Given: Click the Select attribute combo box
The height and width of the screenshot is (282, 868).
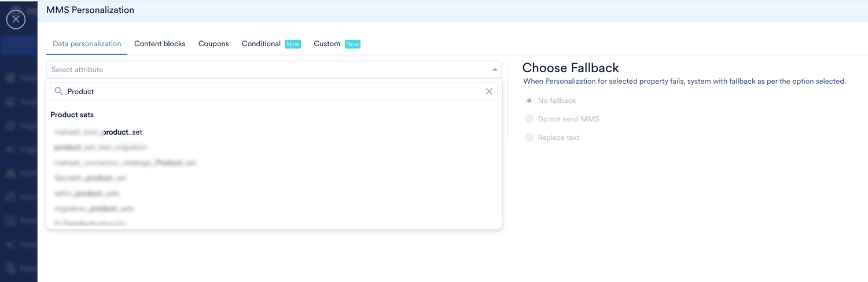Looking at the screenshot, I should [274, 69].
